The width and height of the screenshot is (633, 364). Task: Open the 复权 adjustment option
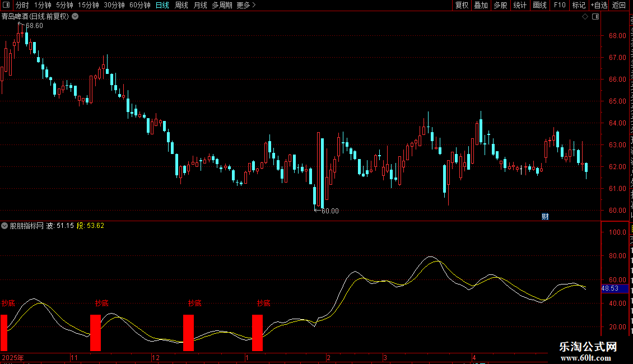coord(462,5)
